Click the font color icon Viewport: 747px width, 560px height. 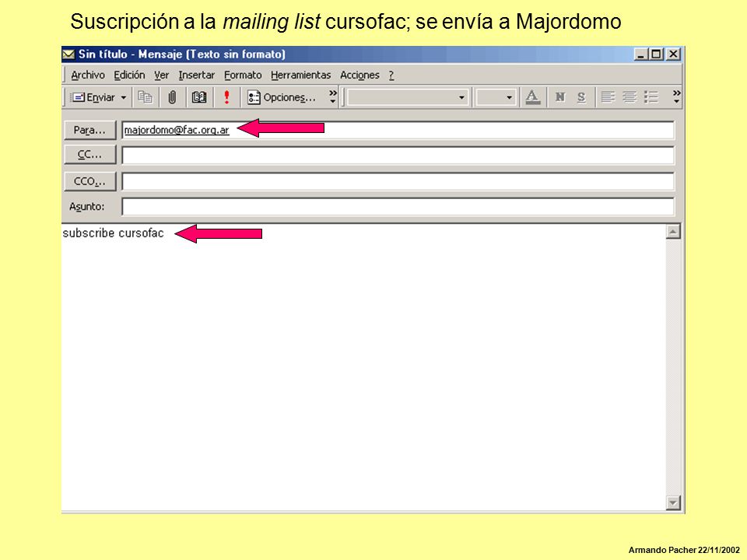coord(532,98)
